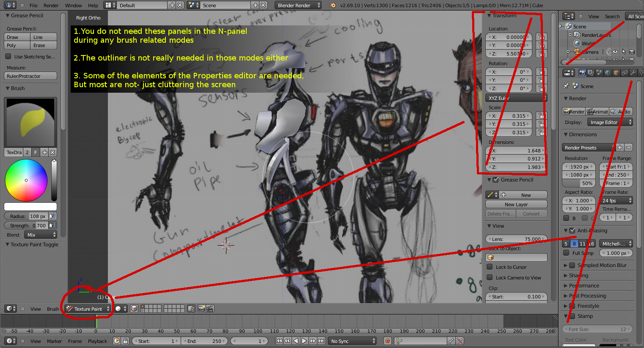The width and height of the screenshot is (644, 348).
Task: Click the auto-keying record button
Action: 387,341
